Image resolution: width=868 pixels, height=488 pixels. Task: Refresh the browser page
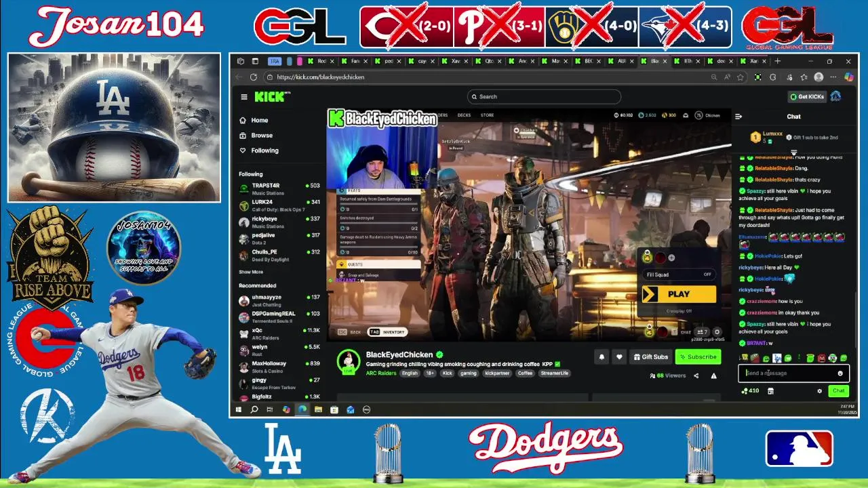254,77
